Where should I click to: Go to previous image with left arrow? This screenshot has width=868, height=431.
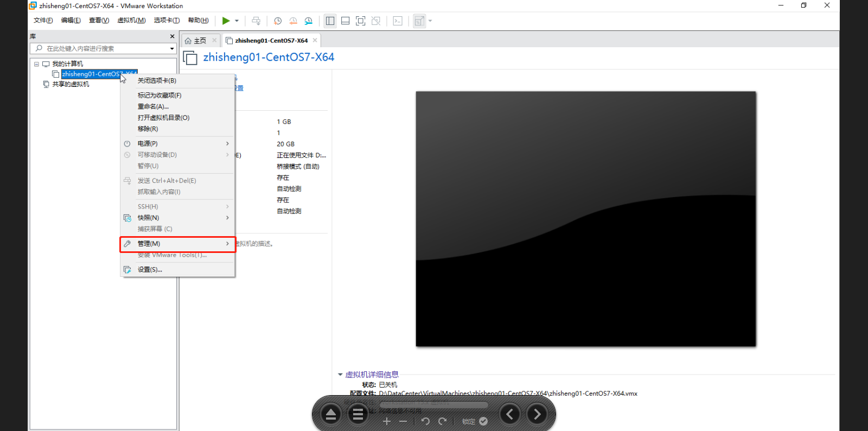[510, 415]
